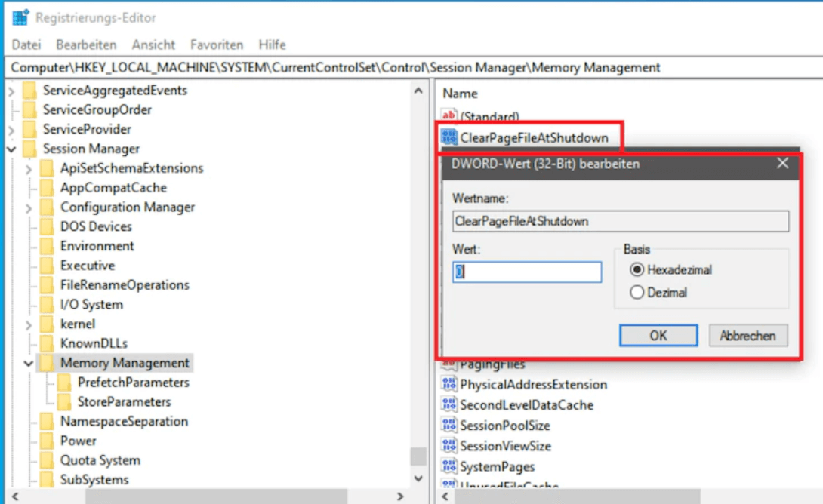Open the Favoriten menu
Image resolution: width=823 pixels, height=504 pixels.
217,45
